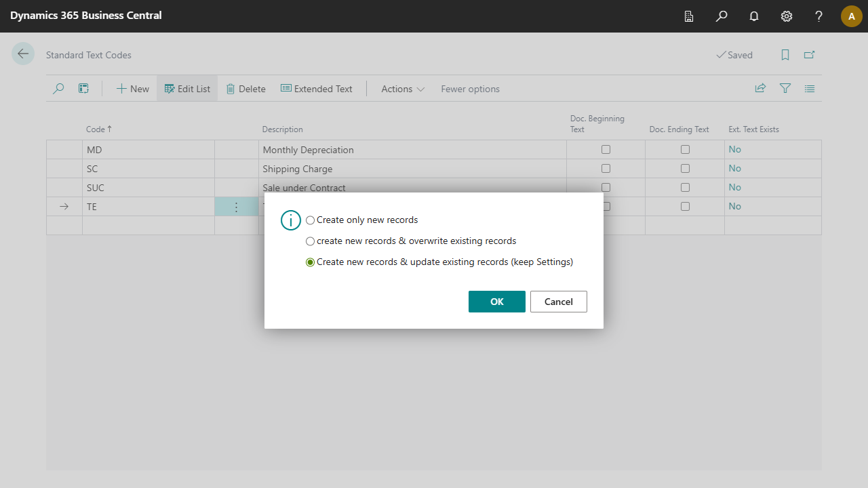Image resolution: width=868 pixels, height=488 pixels.
Task: Choose 'update existing records (keep Settings)' option
Action: [x=311, y=262]
